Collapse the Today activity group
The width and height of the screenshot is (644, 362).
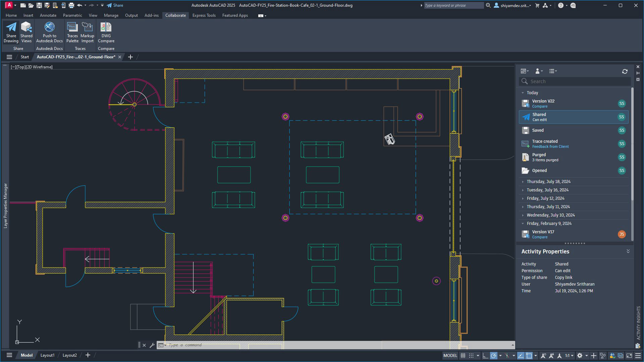pyautogui.click(x=523, y=93)
